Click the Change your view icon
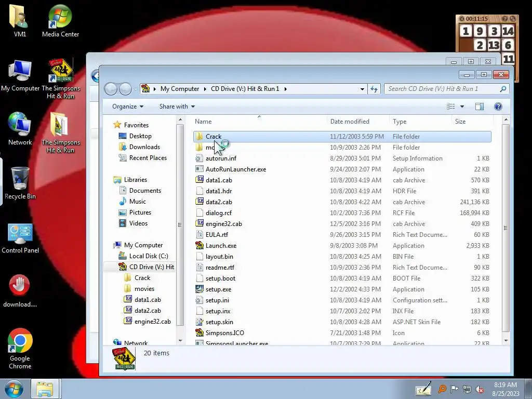The width and height of the screenshot is (532, 399). [450, 107]
